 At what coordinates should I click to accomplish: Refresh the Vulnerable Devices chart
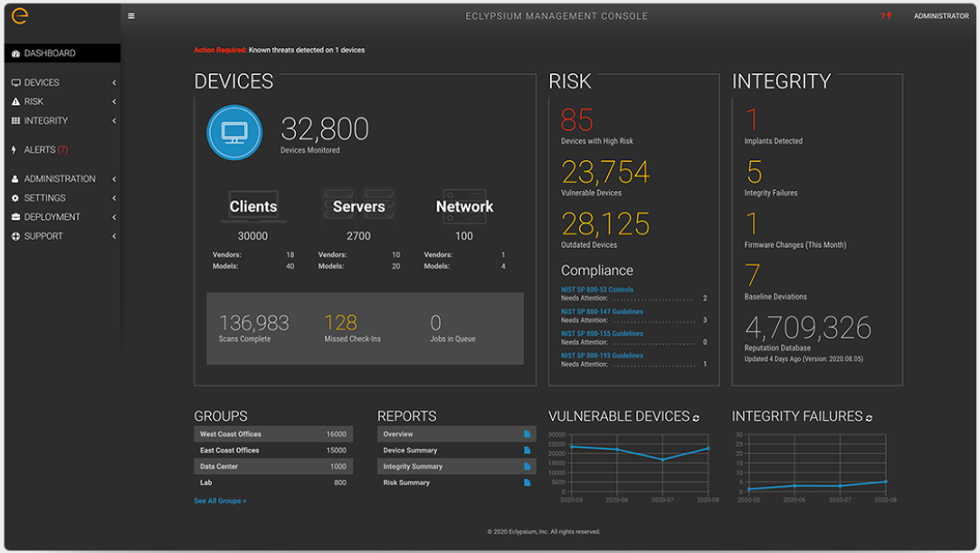(696, 418)
